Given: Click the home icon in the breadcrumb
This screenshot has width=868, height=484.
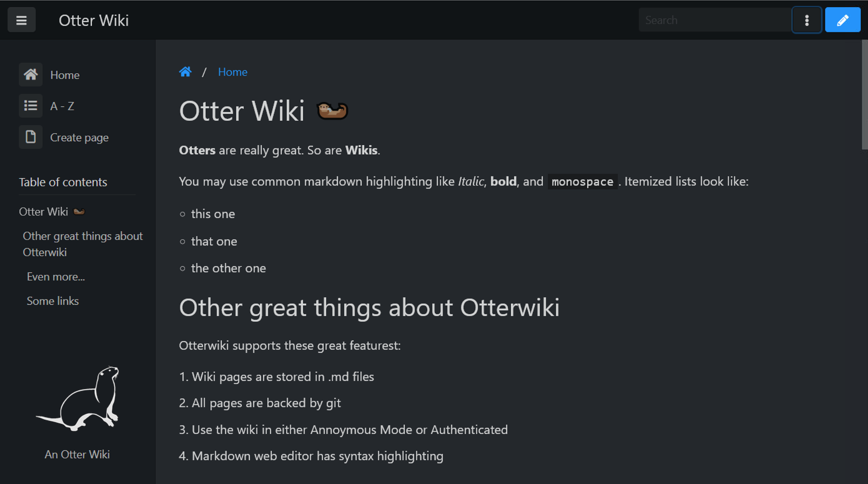Looking at the screenshot, I should (x=185, y=71).
